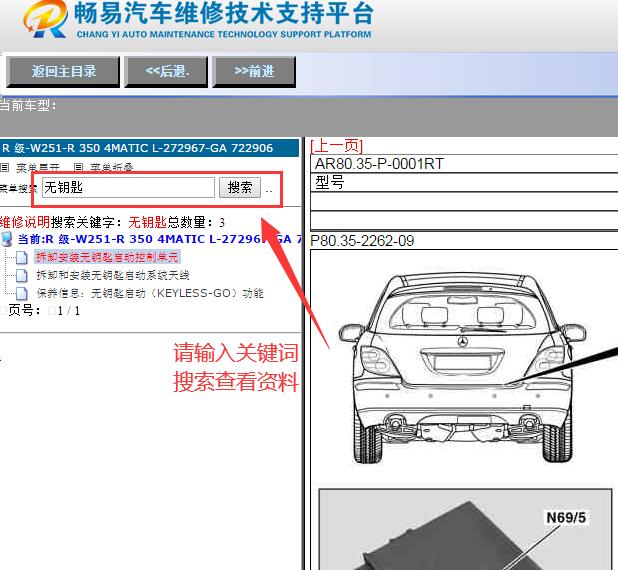Click the 菜单展开 list icon

coord(4,168)
